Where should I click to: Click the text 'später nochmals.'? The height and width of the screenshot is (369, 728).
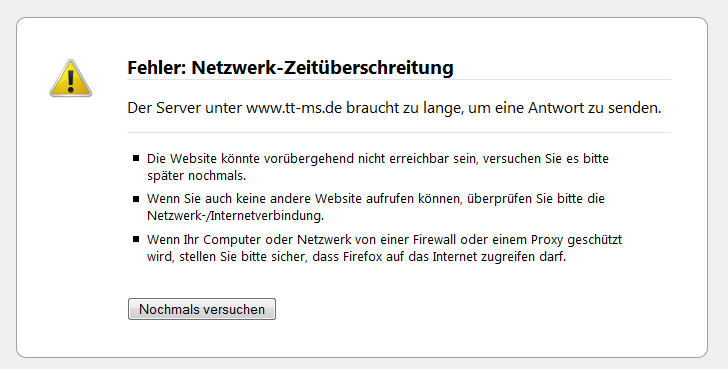pos(196,176)
